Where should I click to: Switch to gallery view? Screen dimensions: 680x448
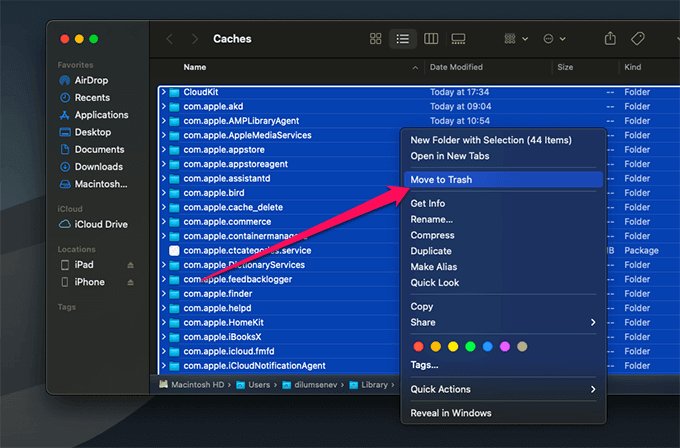[x=458, y=39]
